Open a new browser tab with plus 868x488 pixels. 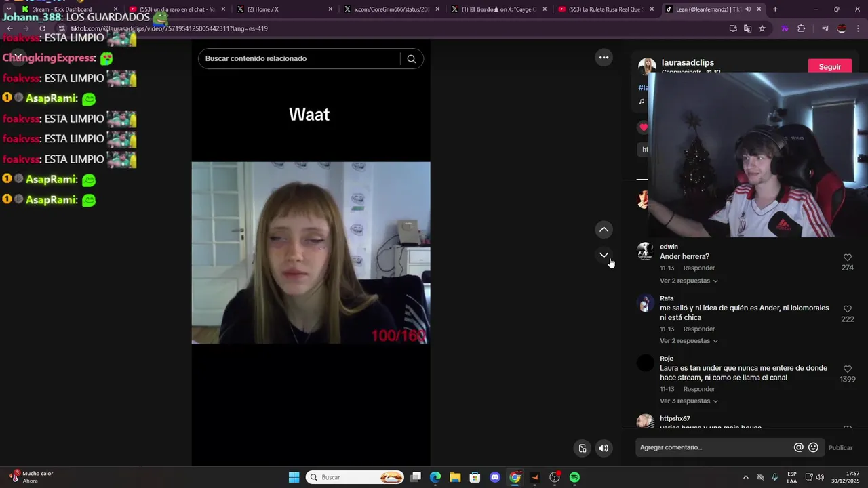tap(775, 9)
